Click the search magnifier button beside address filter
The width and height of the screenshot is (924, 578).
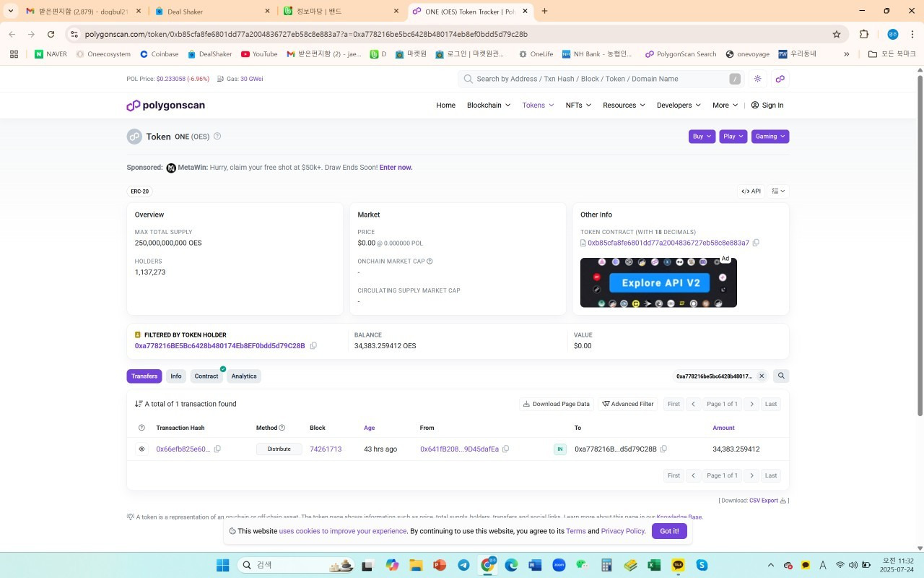click(780, 376)
